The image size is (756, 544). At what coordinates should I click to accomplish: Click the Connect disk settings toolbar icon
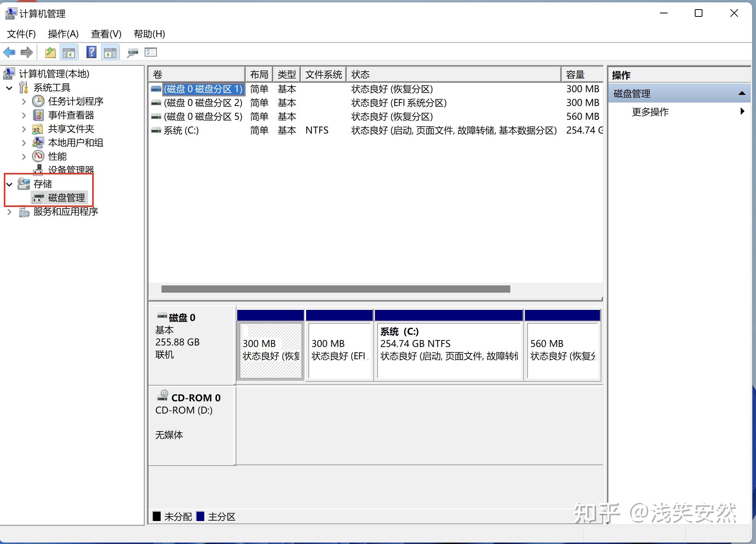132,52
